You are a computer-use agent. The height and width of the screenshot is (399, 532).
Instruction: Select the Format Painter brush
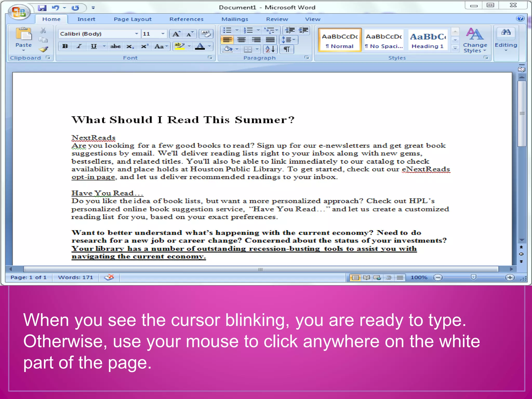tap(44, 49)
